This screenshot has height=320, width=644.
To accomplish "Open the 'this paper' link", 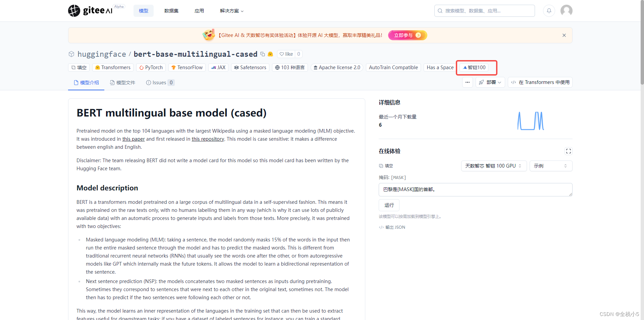I will pos(133,139).
